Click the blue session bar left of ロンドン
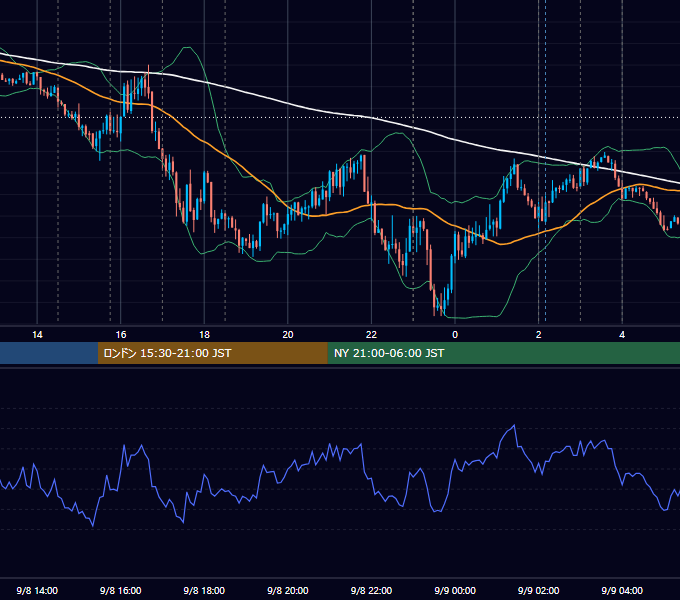The image size is (680, 600). pos(49,353)
